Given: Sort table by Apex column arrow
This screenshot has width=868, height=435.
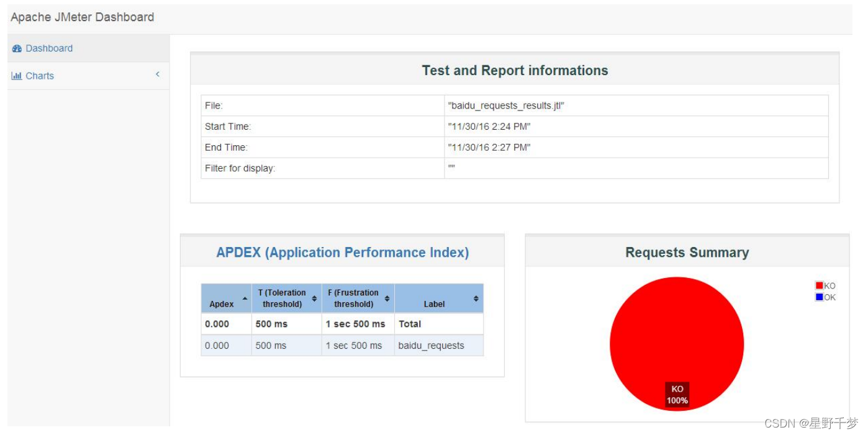Looking at the screenshot, I should pos(244,298).
